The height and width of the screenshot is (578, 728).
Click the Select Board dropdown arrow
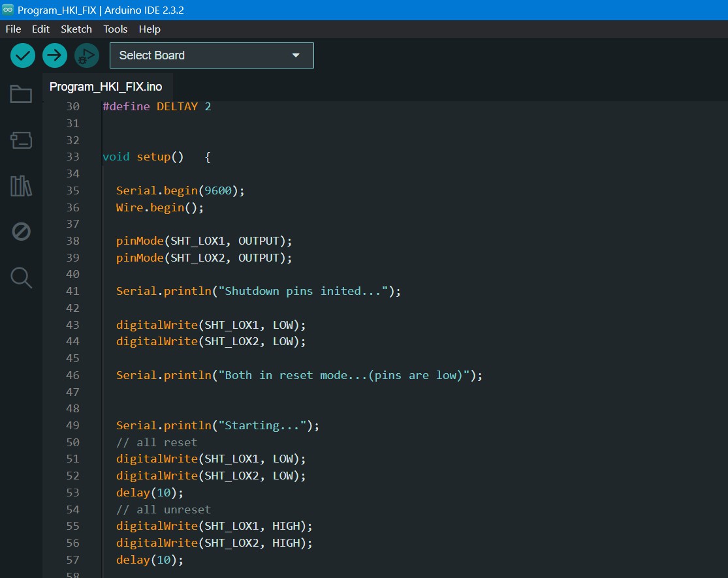click(296, 55)
